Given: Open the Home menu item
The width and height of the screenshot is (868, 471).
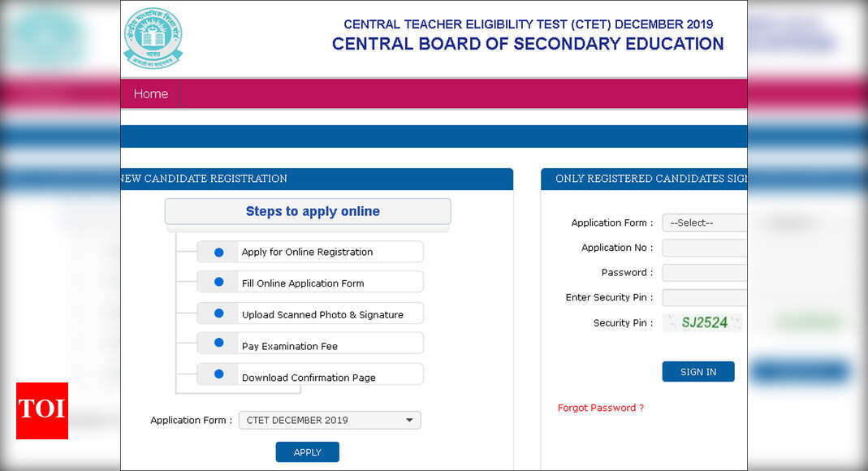Looking at the screenshot, I should [150, 93].
